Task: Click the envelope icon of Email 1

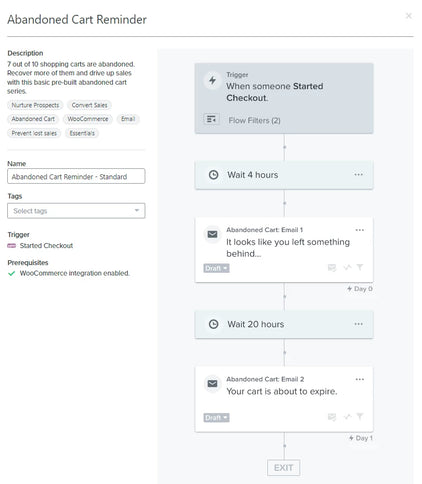Action: point(212,234)
